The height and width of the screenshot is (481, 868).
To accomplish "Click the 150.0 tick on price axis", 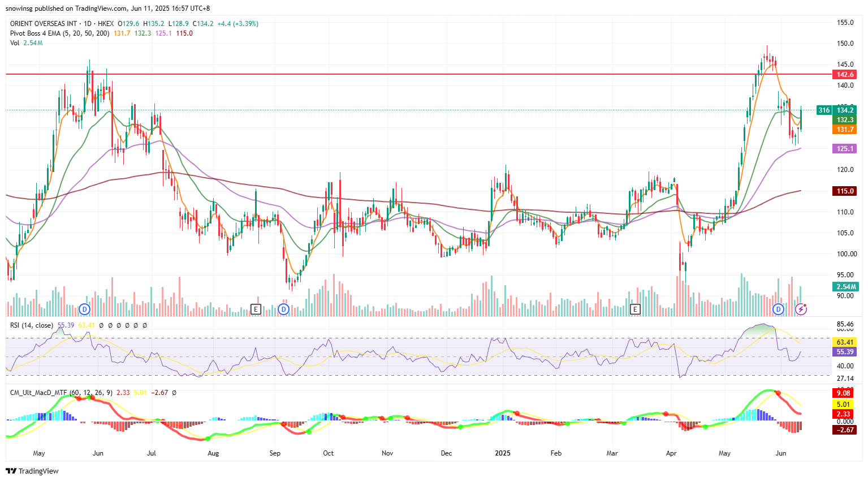I will tap(845, 44).
